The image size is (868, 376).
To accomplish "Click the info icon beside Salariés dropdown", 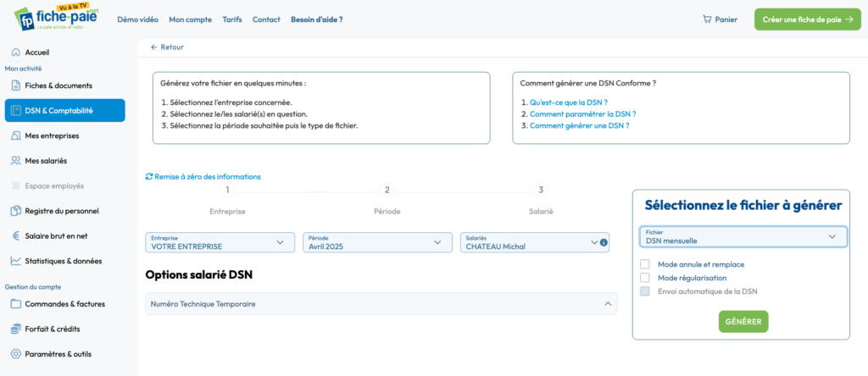I will coord(604,243).
